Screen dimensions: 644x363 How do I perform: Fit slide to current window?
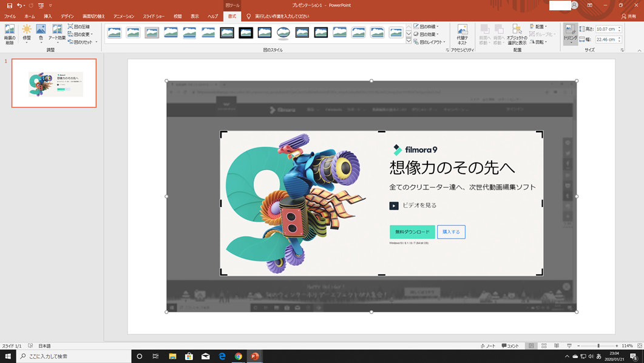pyautogui.click(x=640, y=346)
